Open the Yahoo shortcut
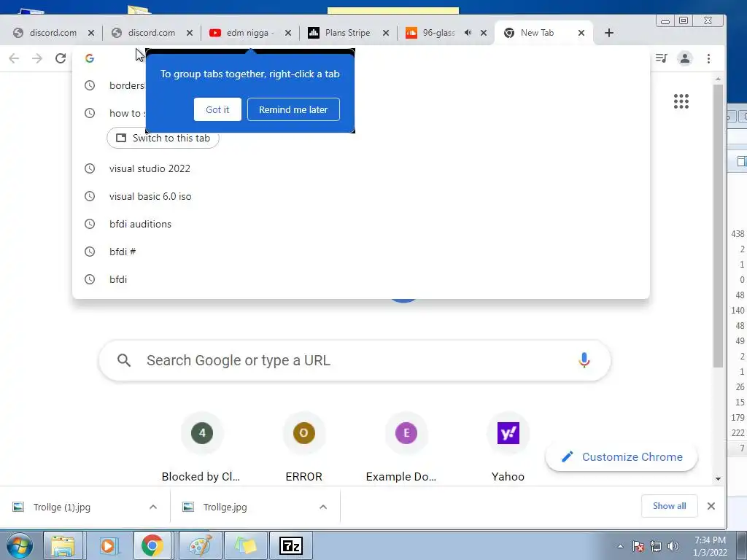 point(508,448)
